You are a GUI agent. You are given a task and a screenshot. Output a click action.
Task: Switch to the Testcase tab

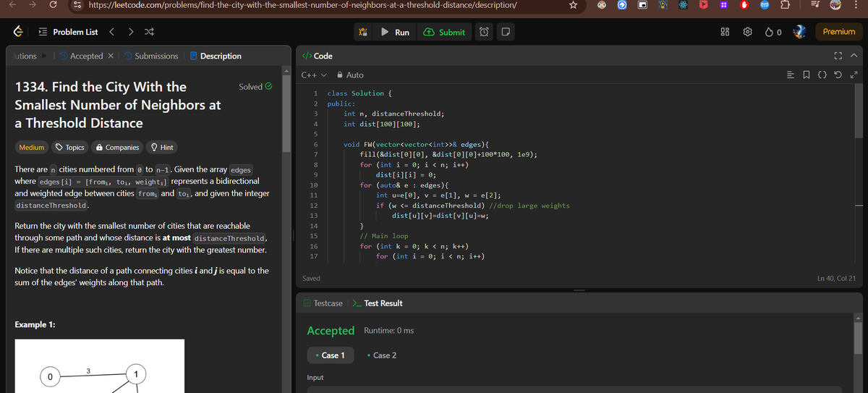323,303
